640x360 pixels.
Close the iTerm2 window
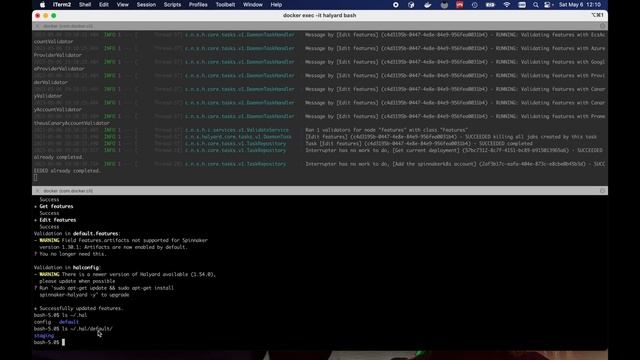[x=38, y=16]
